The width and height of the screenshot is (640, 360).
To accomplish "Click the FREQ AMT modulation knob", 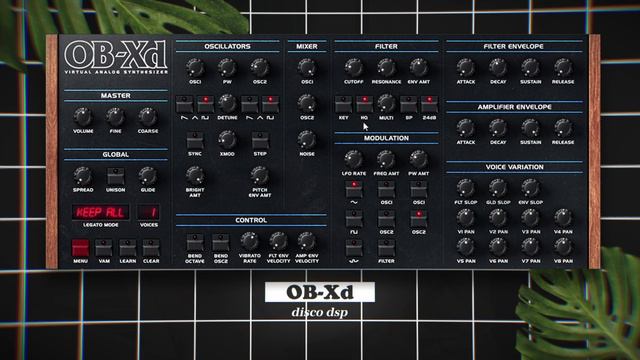I will click(386, 159).
